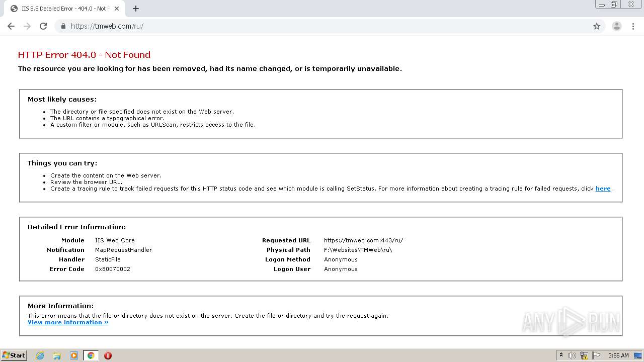Select the 'Logon Method' label

[x=288, y=259]
